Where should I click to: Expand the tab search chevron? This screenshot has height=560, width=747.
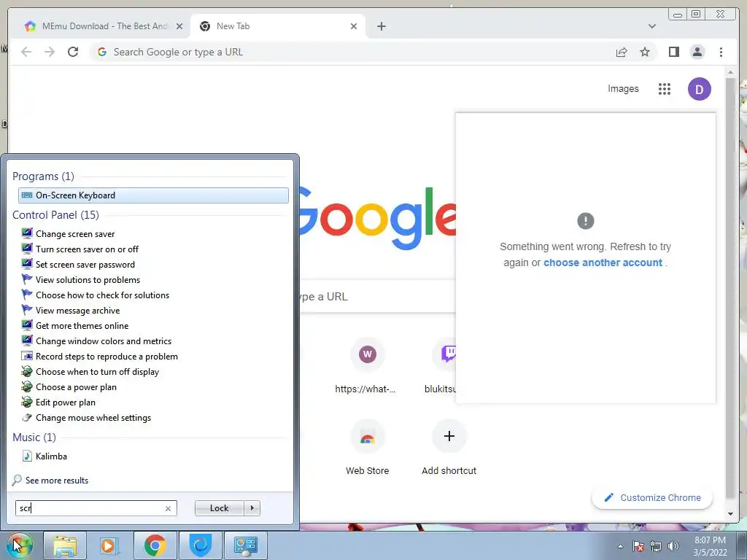[651, 26]
